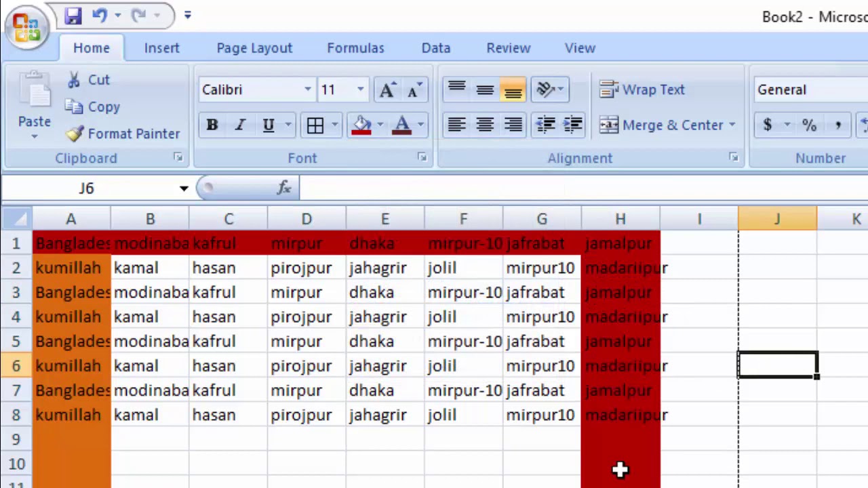868x488 pixels.
Task: Align text to the right
Action: coord(513,125)
